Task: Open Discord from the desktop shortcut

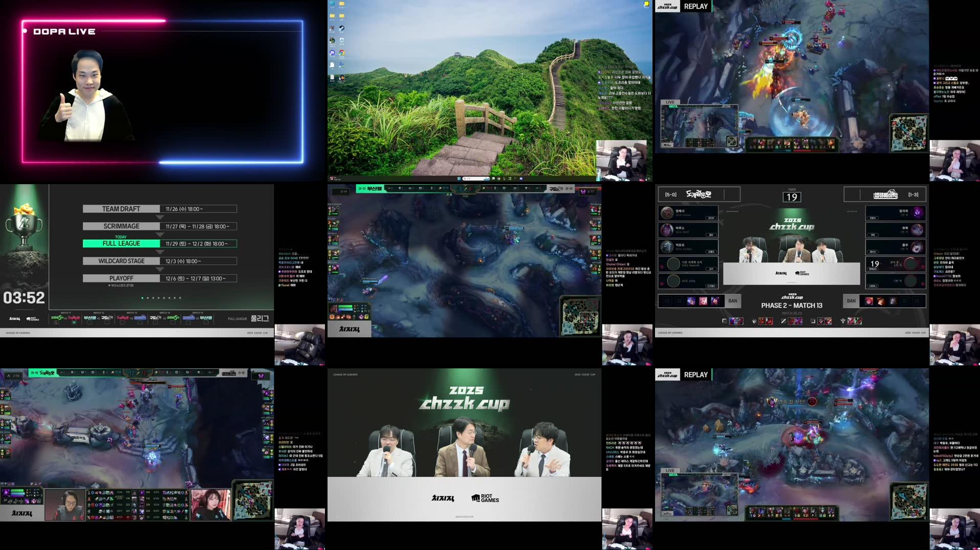Action: point(333,52)
